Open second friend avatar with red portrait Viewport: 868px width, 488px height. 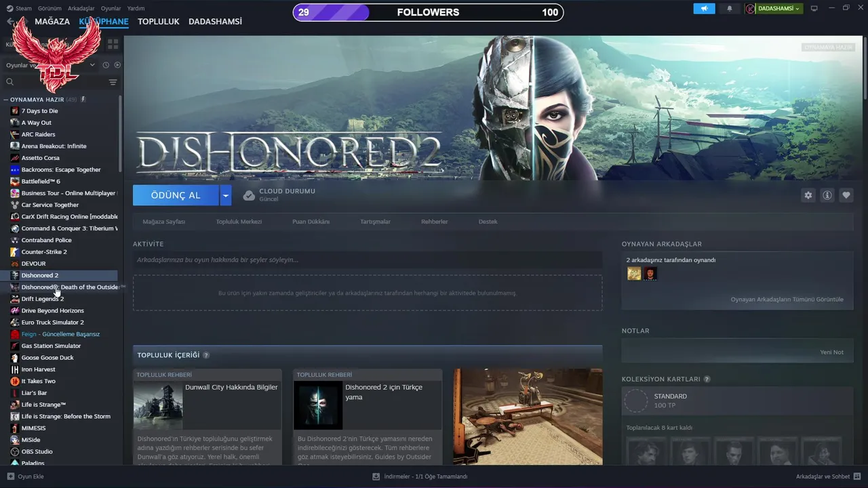coord(650,273)
